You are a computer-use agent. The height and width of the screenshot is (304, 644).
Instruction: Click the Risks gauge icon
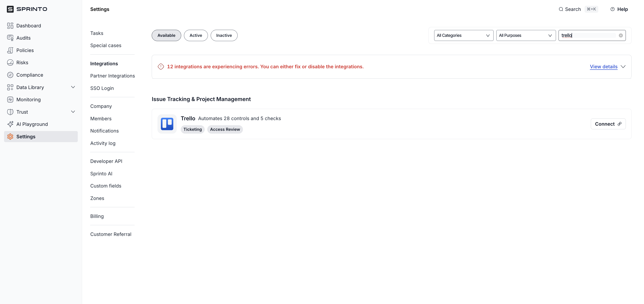point(10,63)
